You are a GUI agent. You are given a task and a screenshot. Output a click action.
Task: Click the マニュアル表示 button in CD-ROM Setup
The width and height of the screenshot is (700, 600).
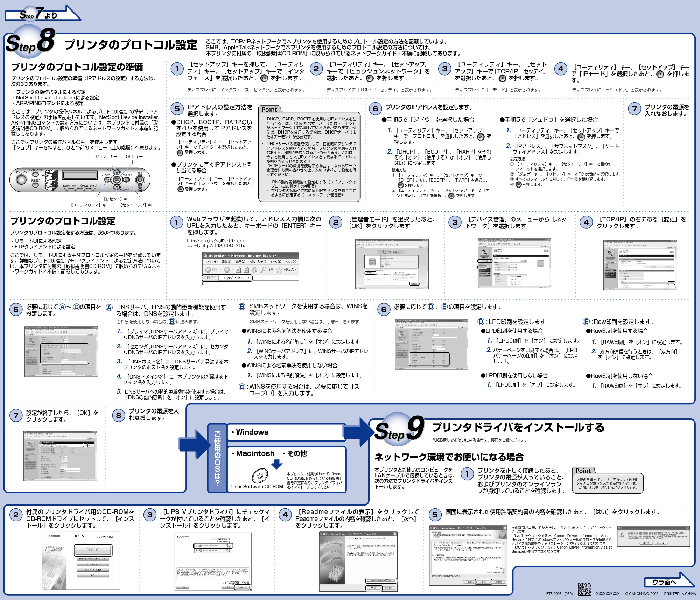93,564
